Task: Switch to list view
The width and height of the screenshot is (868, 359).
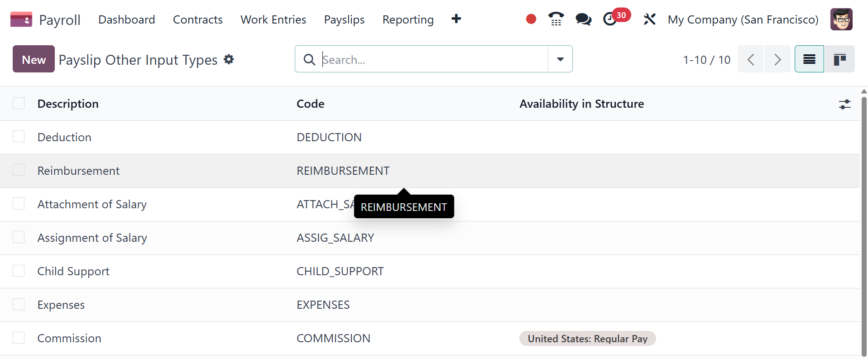Action: pos(809,59)
